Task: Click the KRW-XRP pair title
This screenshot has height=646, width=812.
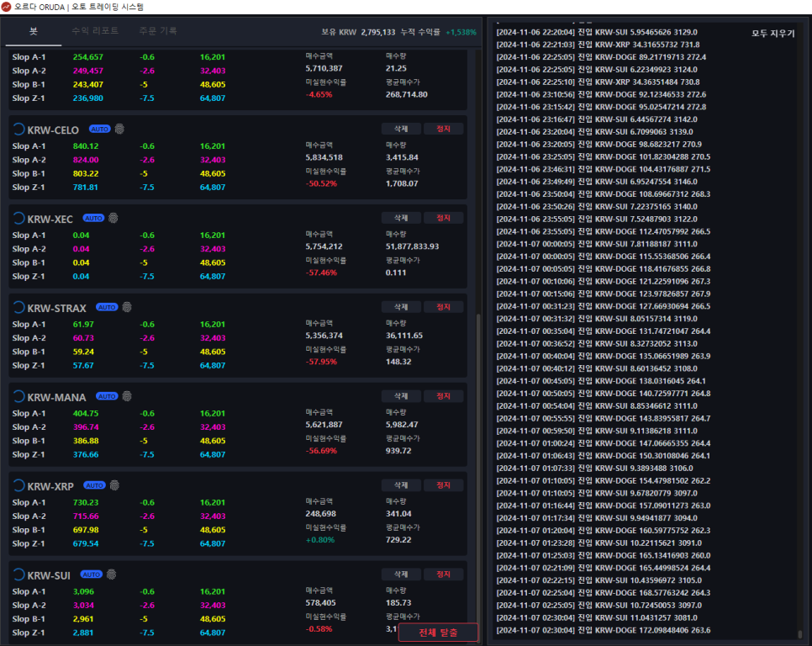Action: 50,486
